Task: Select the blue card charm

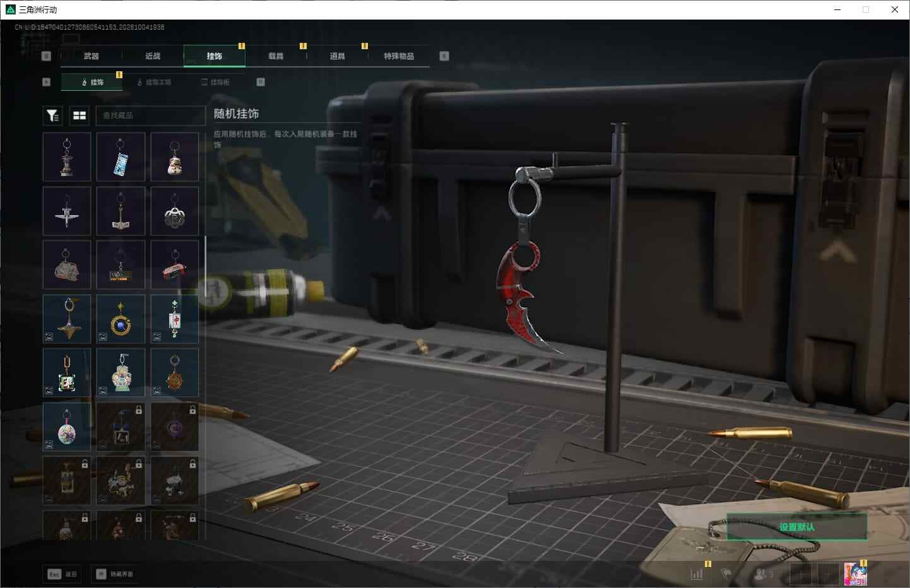Action: (121, 157)
